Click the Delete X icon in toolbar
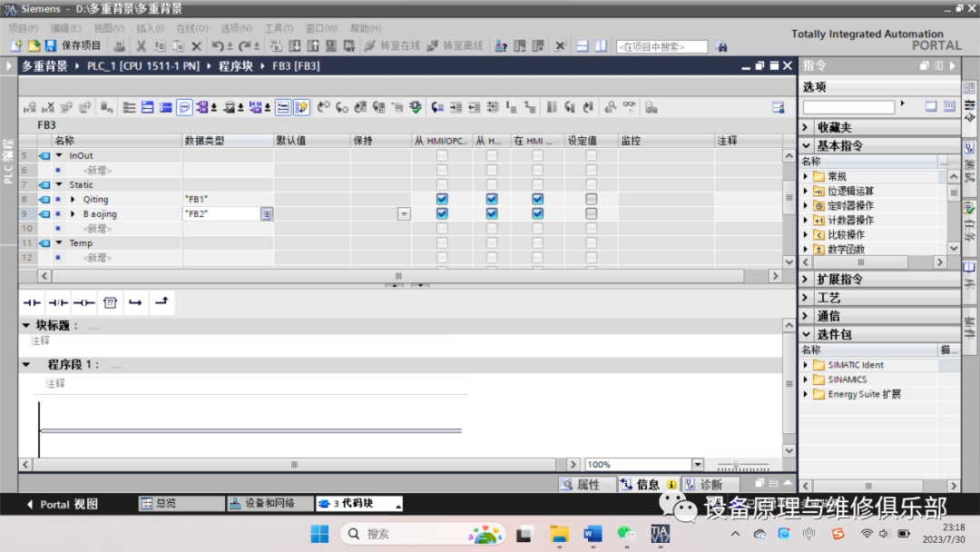This screenshot has width=980, height=552. coord(197,45)
